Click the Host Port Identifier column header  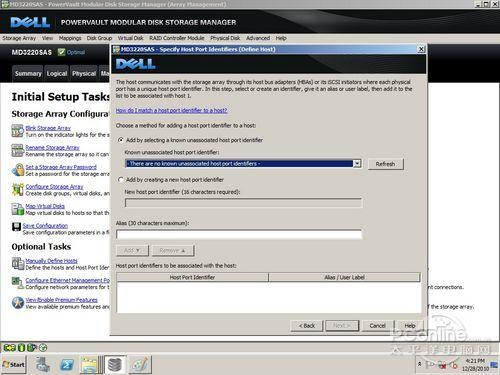192,277
